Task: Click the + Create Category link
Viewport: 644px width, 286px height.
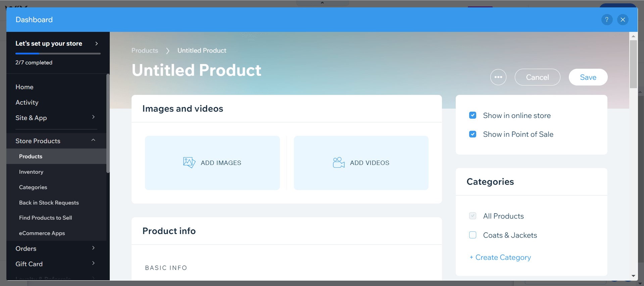Action: tap(500, 258)
